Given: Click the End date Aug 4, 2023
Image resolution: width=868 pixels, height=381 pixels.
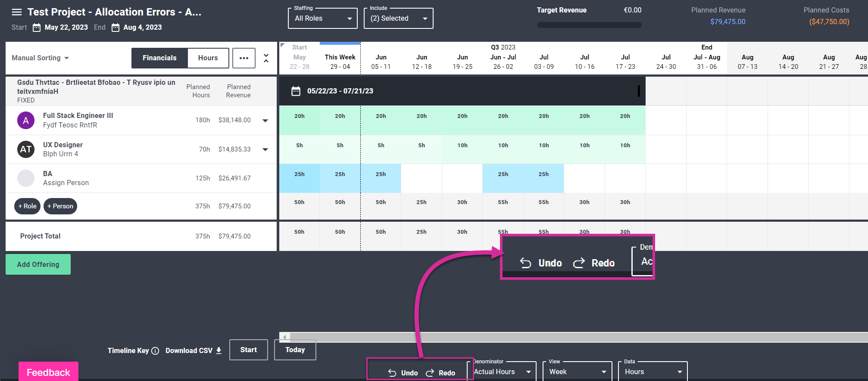Looking at the screenshot, I should tap(143, 28).
